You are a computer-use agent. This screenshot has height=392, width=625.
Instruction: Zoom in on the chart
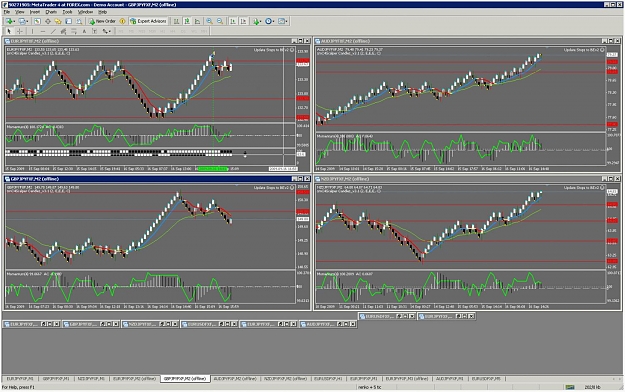pos(209,21)
